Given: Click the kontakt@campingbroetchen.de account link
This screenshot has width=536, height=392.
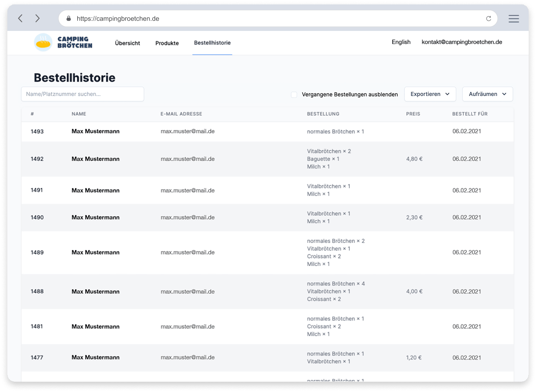Looking at the screenshot, I should [461, 42].
